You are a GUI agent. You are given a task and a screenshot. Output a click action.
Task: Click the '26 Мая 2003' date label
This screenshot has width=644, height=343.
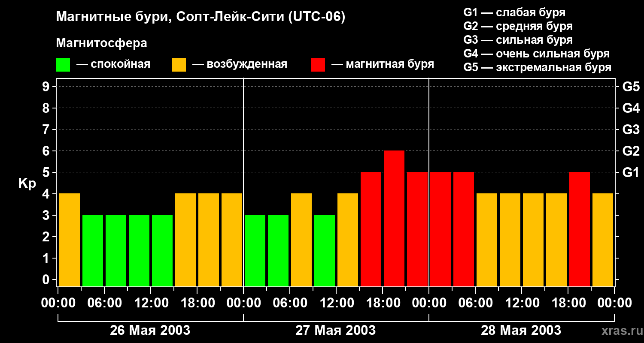[x=150, y=330]
